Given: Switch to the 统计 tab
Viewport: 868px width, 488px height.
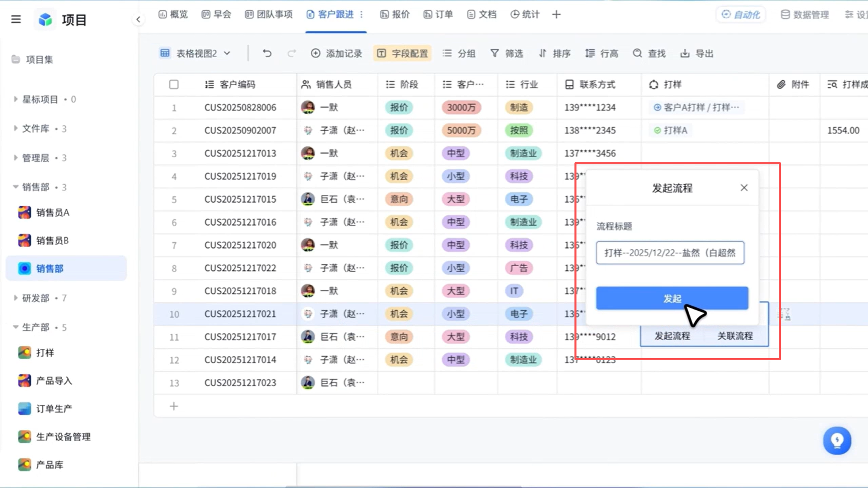Looking at the screenshot, I should tap(525, 14).
